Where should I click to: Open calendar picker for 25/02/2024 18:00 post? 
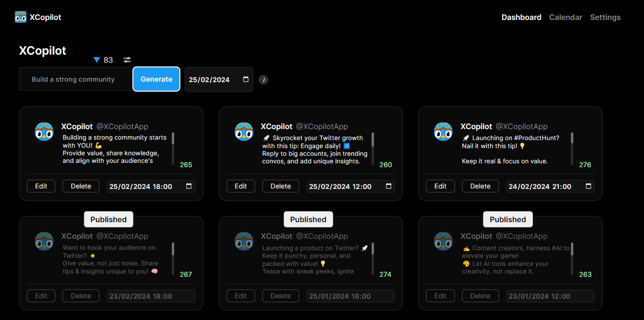pyautogui.click(x=189, y=186)
